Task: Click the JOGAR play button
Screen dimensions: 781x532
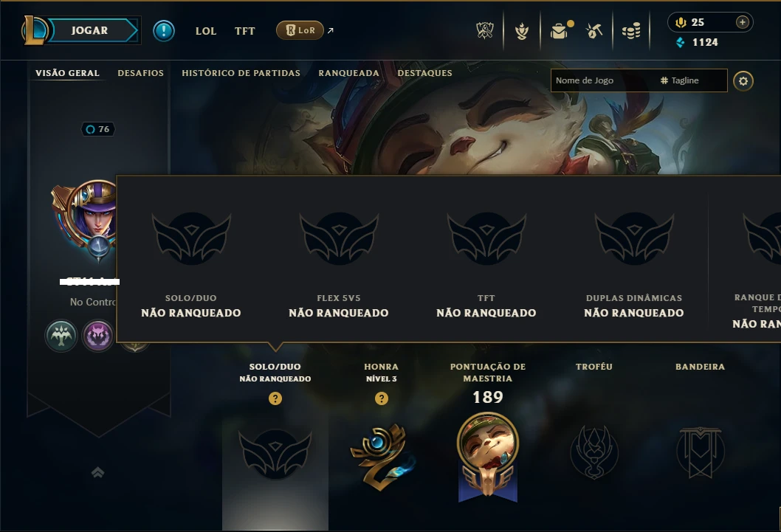Action: pyautogui.click(x=89, y=30)
